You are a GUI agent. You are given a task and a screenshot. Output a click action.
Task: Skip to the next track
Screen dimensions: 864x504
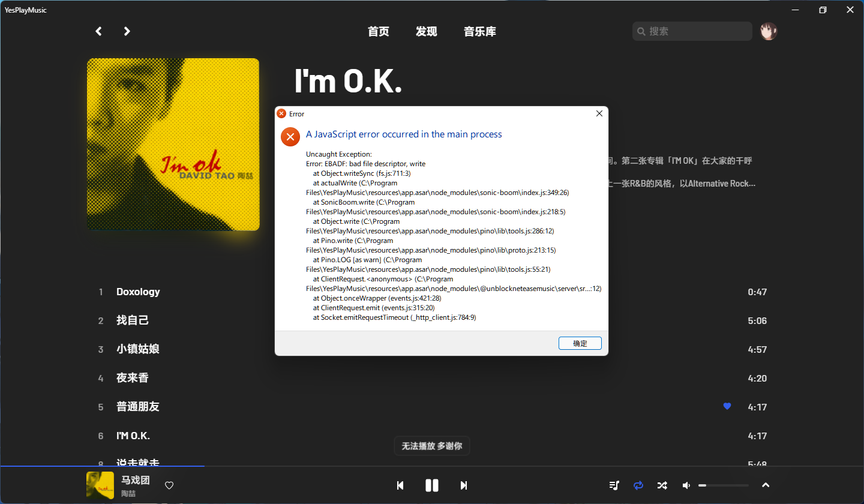coord(463,485)
